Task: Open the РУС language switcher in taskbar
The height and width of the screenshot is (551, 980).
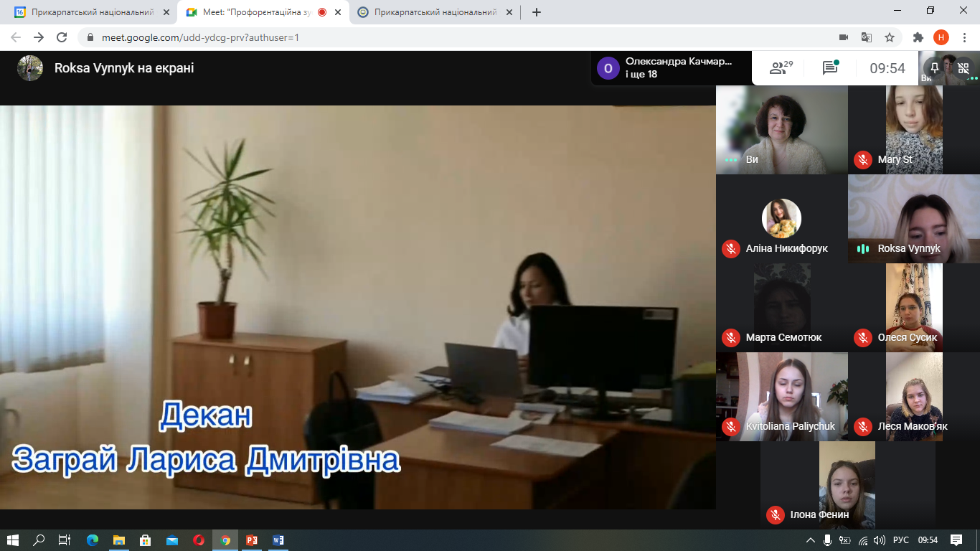Action: pos(900,540)
